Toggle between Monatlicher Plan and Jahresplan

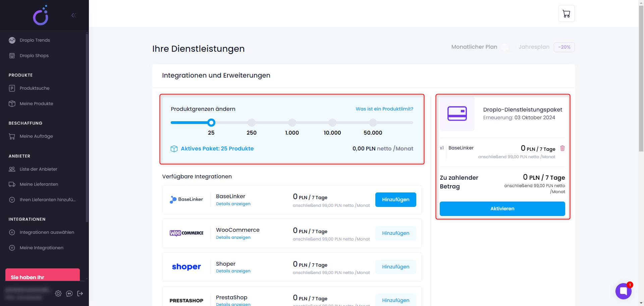(x=507, y=47)
